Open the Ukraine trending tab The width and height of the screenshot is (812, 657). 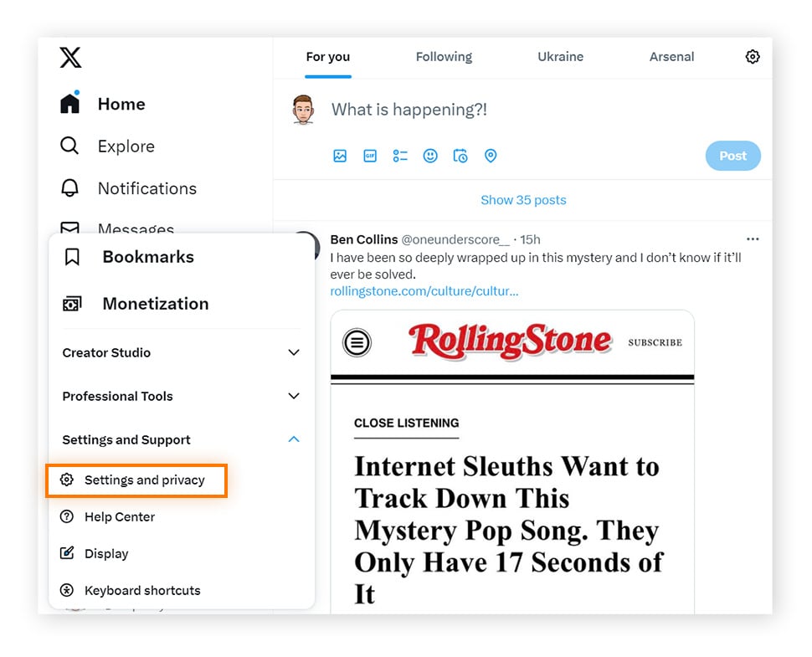[x=560, y=56]
